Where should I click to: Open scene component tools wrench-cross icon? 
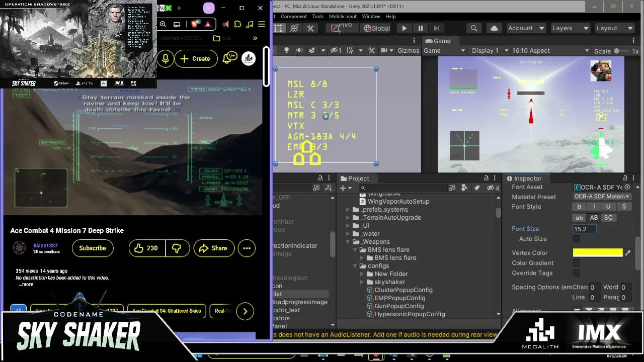click(x=372, y=50)
